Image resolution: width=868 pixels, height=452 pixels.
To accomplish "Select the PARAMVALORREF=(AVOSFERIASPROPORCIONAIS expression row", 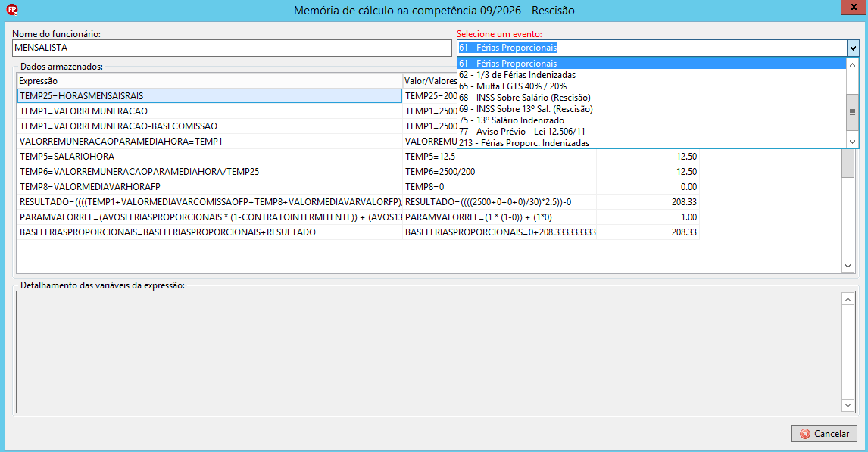I will point(209,217).
